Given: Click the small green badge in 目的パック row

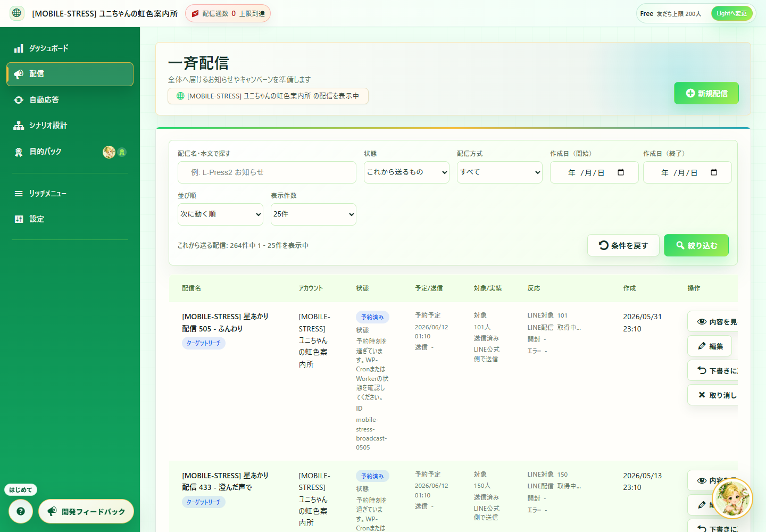Looking at the screenshot, I should pos(122,152).
